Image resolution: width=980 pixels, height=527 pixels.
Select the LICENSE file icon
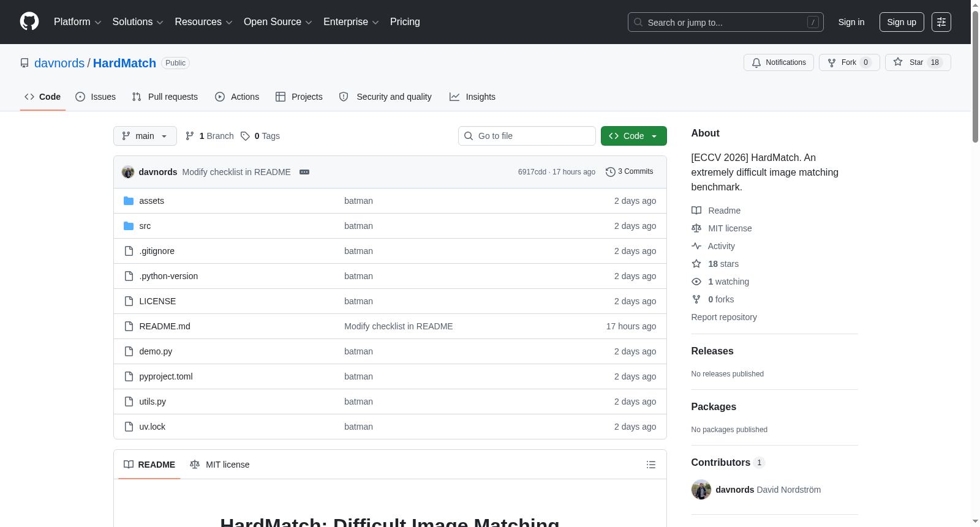coord(129,301)
